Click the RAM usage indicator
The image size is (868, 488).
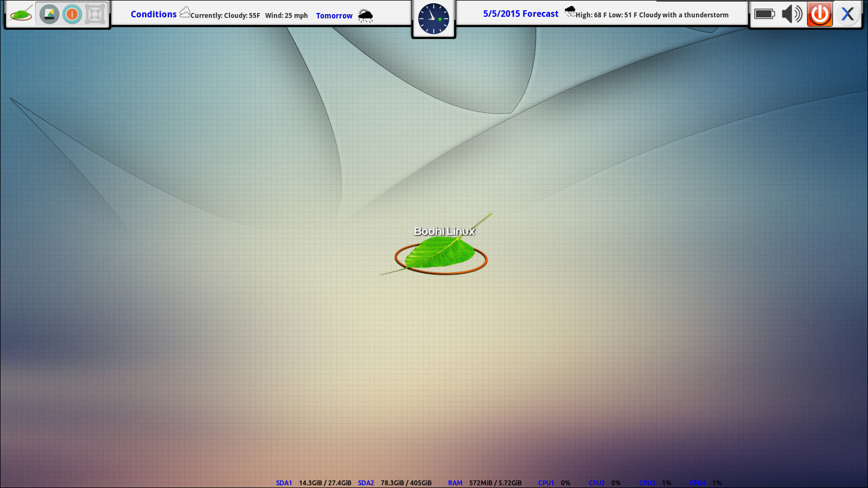[x=455, y=482]
